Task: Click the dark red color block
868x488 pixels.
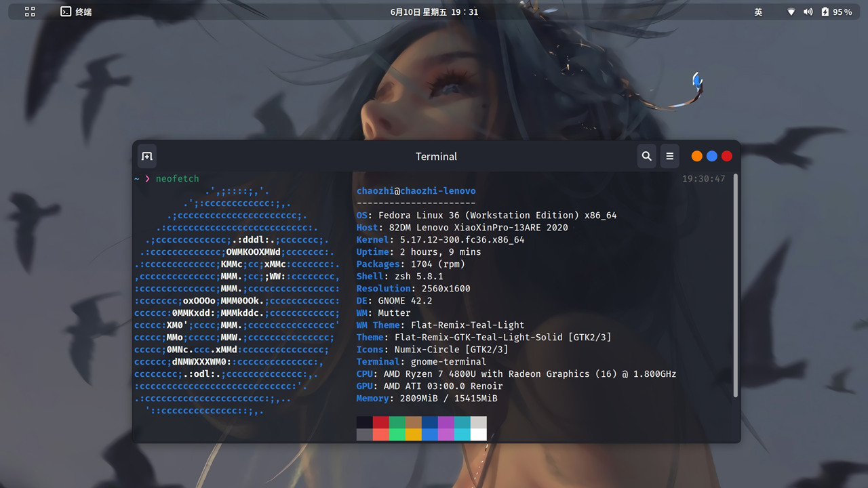Action: pyautogui.click(x=381, y=422)
